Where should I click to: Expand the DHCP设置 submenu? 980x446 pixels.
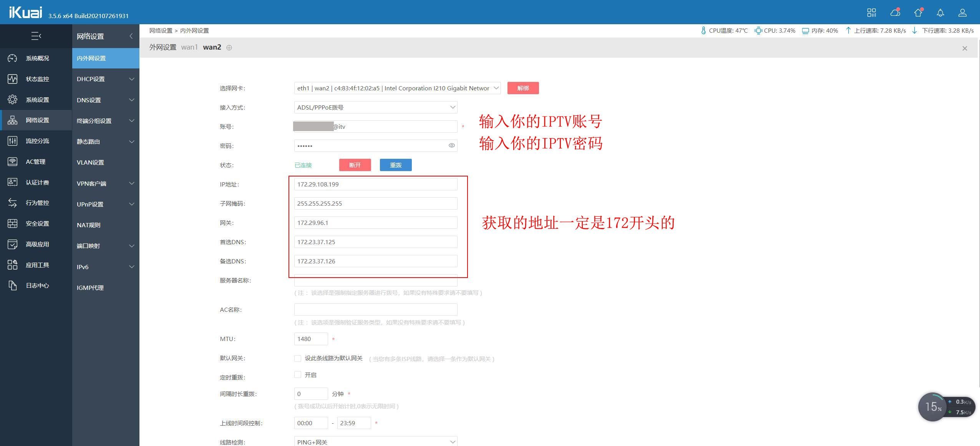(105, 79)
